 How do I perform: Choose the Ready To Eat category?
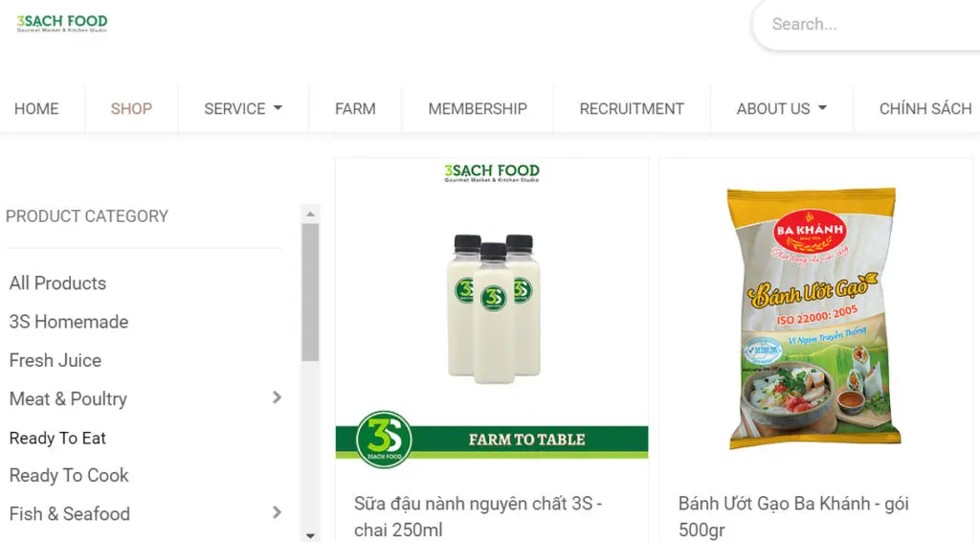coord(57,439)
